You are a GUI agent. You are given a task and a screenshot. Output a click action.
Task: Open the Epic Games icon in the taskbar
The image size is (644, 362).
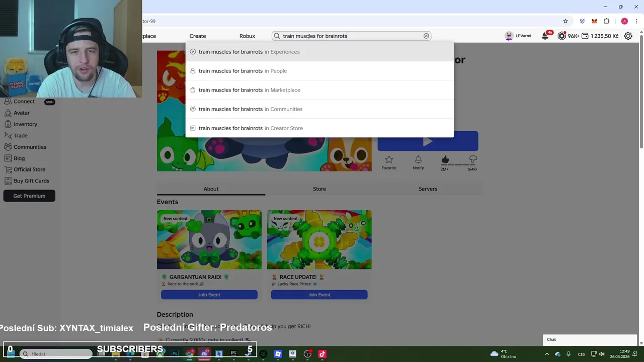(233, 354)
